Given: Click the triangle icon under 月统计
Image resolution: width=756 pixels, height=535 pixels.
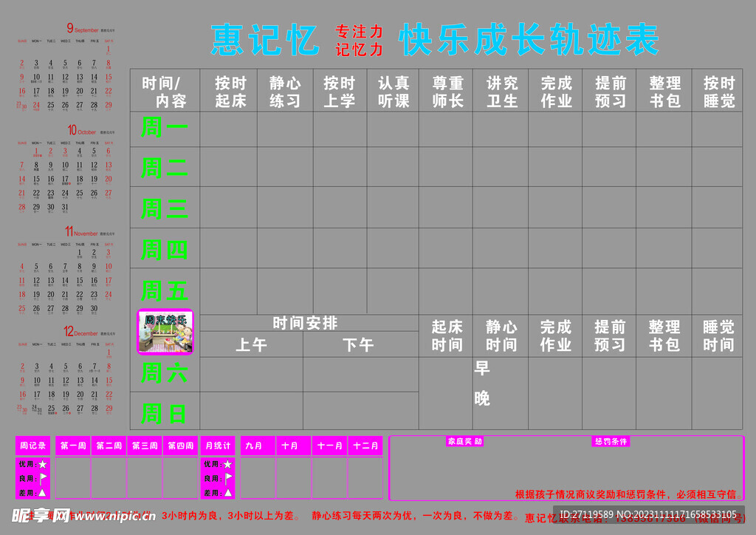Looking at the screenshot, I should point(228,493).
